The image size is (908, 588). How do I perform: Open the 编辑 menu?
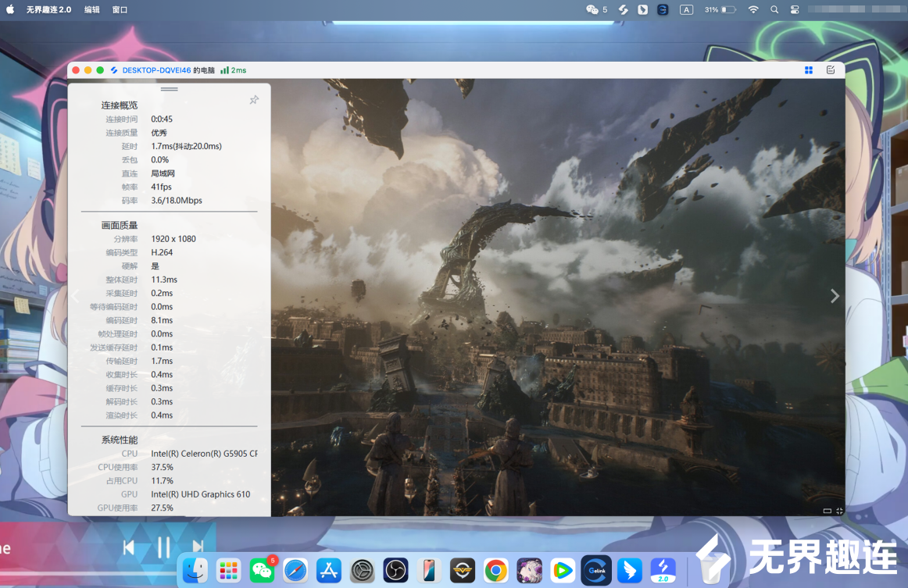pyautogui.click(x=92, y=10)
